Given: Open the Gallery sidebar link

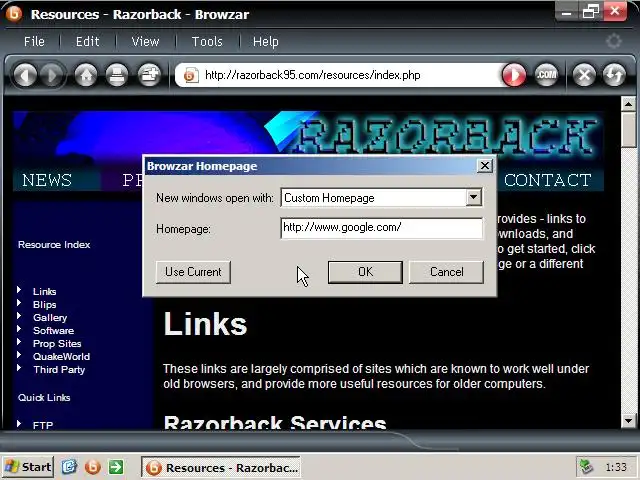Looking at the screenshot, I should tap(50, 318).
